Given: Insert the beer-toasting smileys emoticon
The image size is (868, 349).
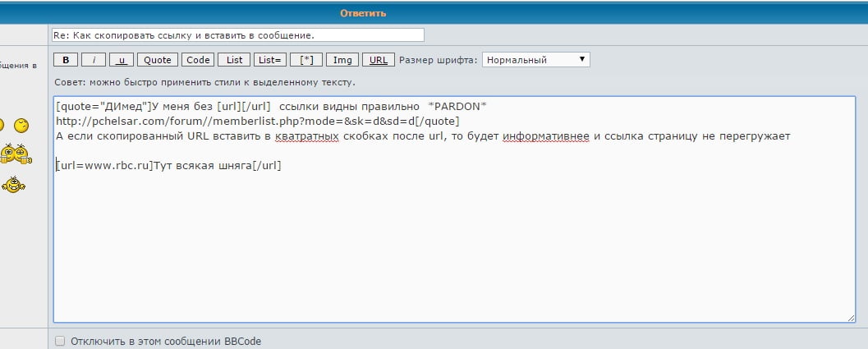Looking at the screenshot, I should click(16, 154).
